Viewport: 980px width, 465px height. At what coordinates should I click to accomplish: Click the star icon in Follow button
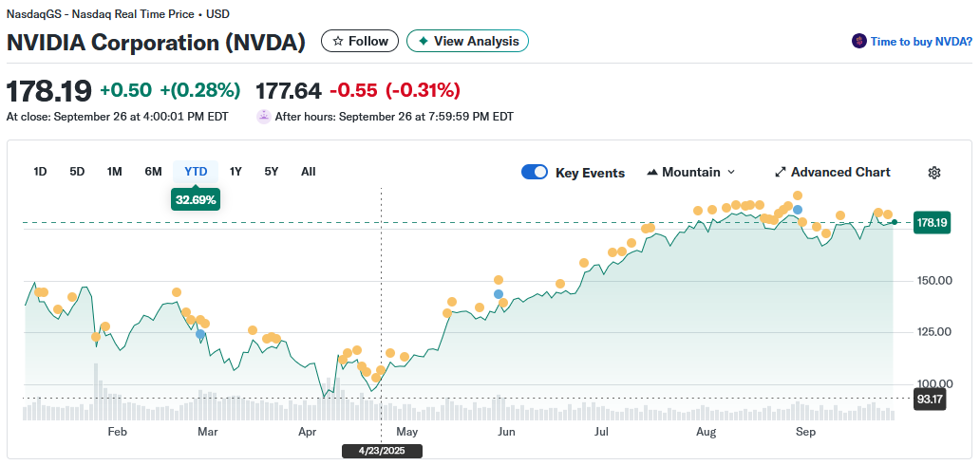337,41
